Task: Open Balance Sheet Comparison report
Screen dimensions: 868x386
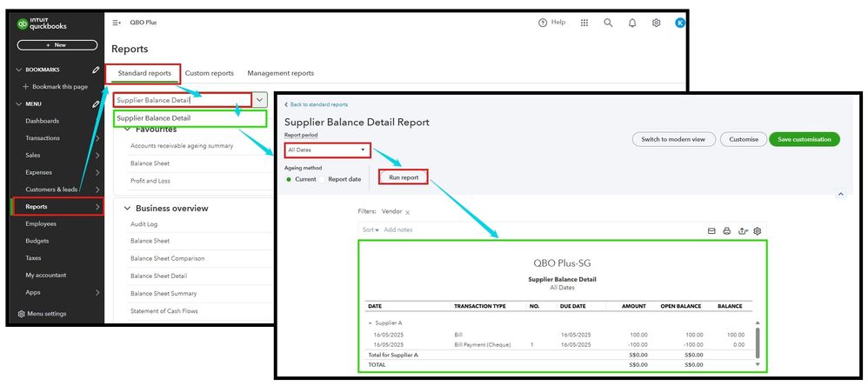Action: (x=167, y=258)
